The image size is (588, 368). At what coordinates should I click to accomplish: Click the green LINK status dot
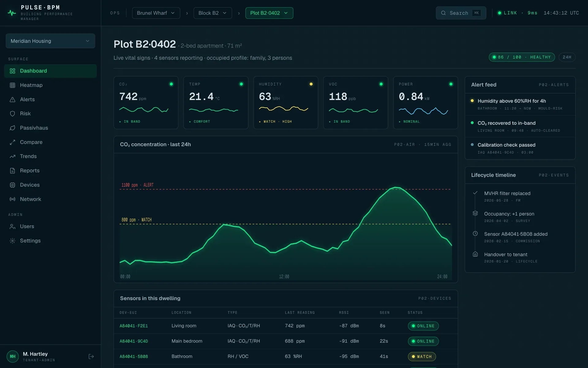tap(499, 13)
